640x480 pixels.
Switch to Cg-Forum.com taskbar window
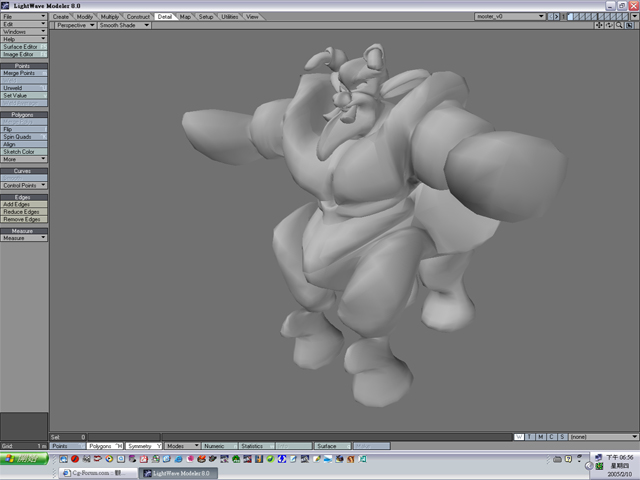pos(98,473)
